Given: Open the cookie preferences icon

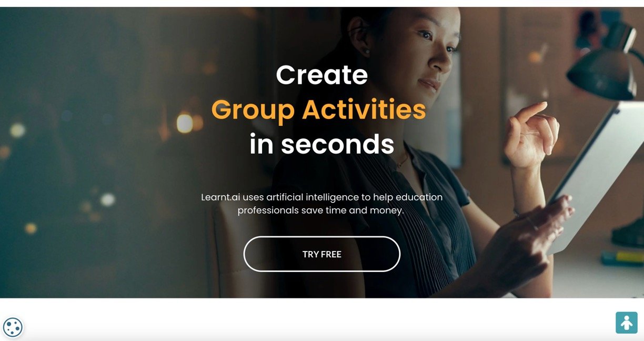Looking at the screenshot, I should (x=13, y=327).
